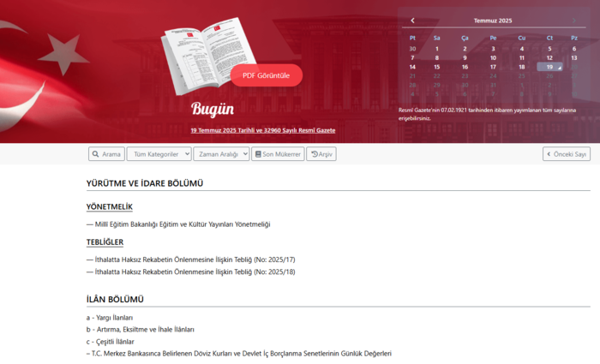Click the Arama search button
This screenshot has height=364, width=600.
pyautogui.click(x=106, y=154)
